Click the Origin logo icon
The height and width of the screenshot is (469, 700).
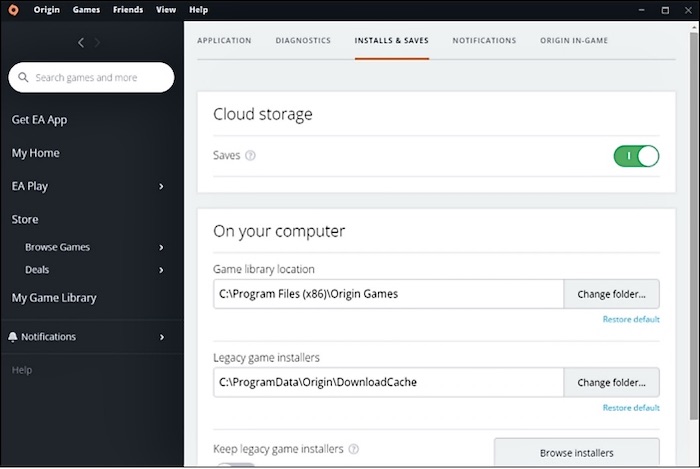point(13,9)
